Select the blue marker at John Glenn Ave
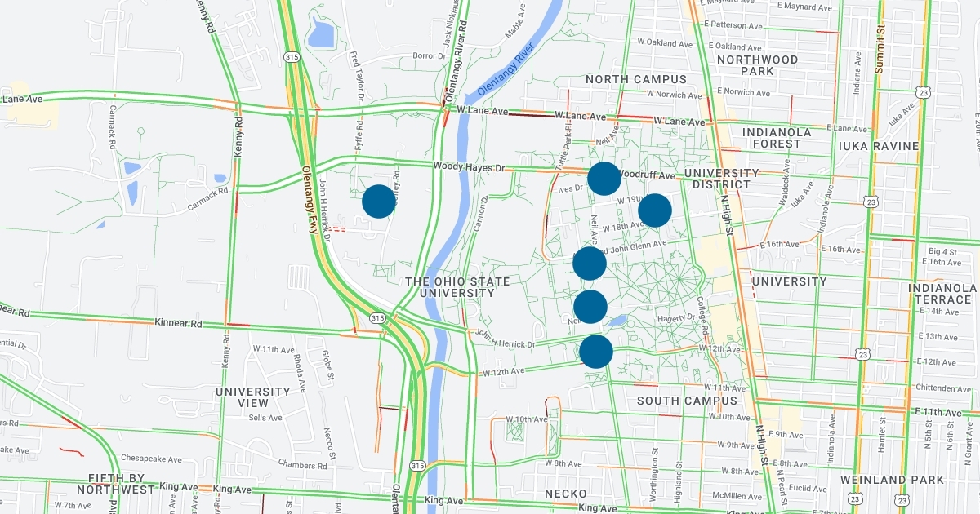This screenshot has width=980, height=514. [590, 264]
